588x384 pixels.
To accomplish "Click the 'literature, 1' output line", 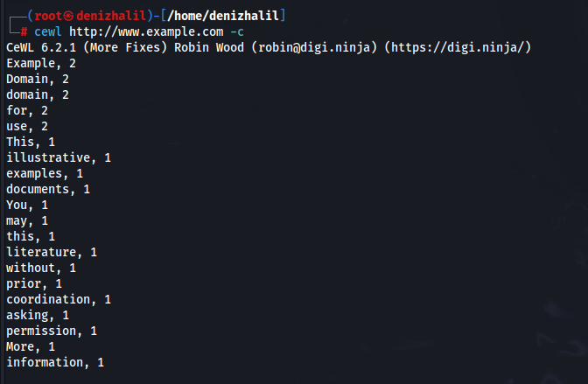I will coord(52,253).
